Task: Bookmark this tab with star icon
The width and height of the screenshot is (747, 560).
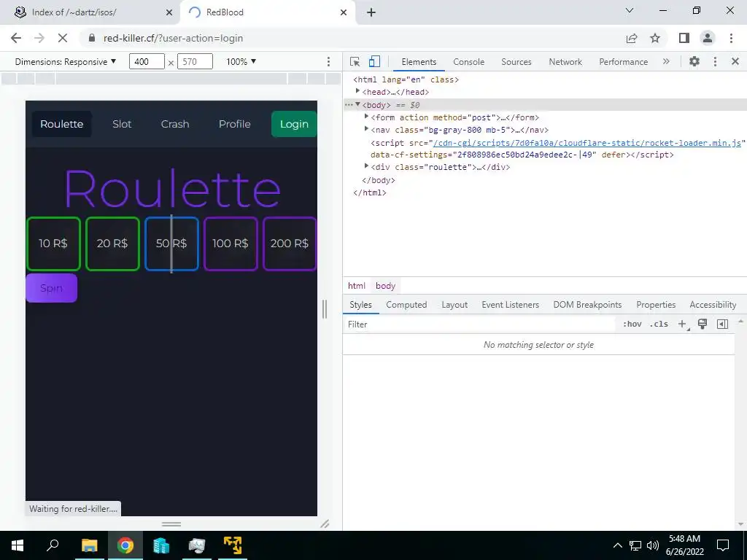Action: (655, 38)
